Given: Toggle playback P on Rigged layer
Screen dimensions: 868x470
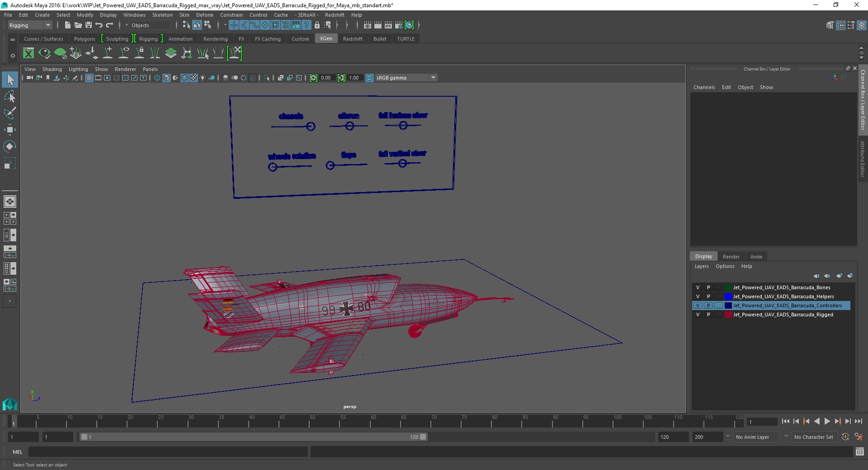Looking at the screenshot, I should (708, 315).
